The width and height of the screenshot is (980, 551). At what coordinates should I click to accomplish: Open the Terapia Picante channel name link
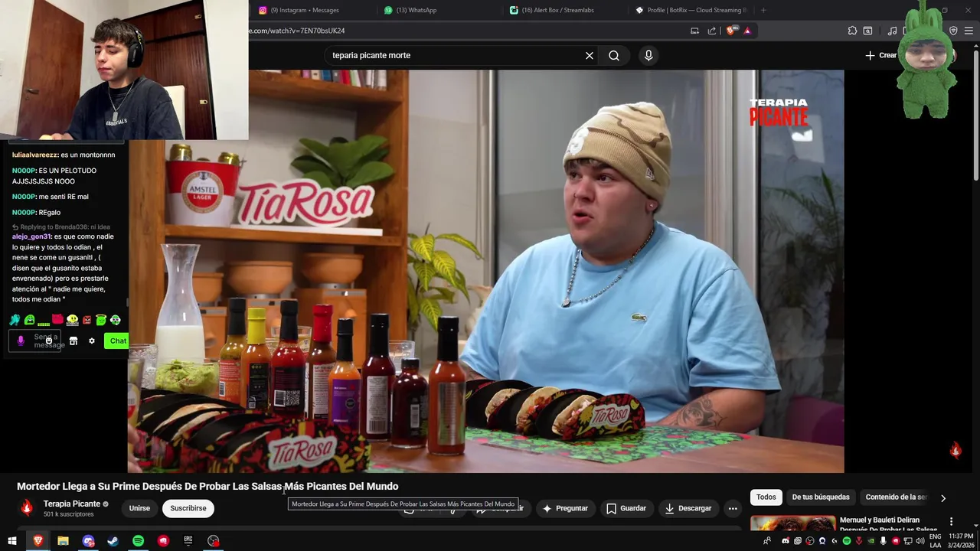(x=72, y=504)
